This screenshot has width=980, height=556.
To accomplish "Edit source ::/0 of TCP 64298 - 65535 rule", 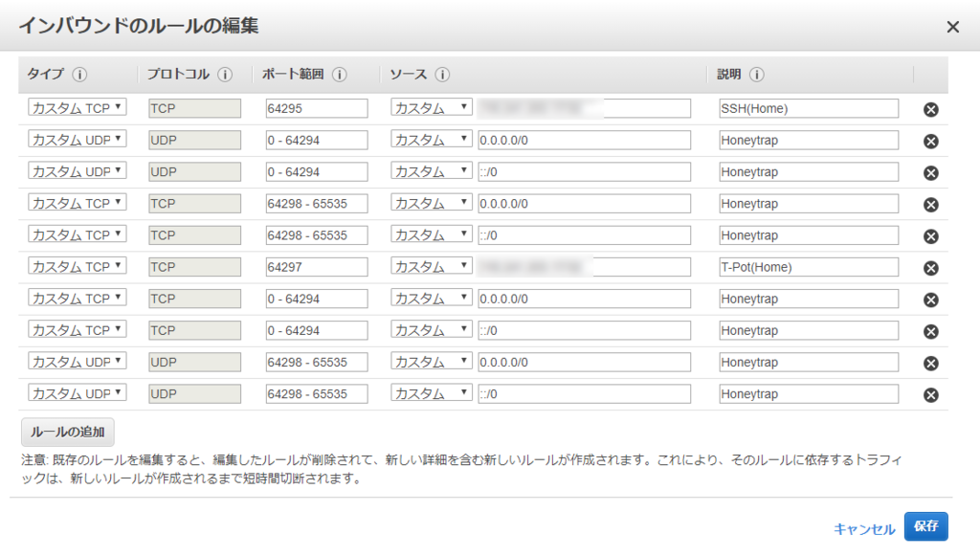I will pos(585,234).
